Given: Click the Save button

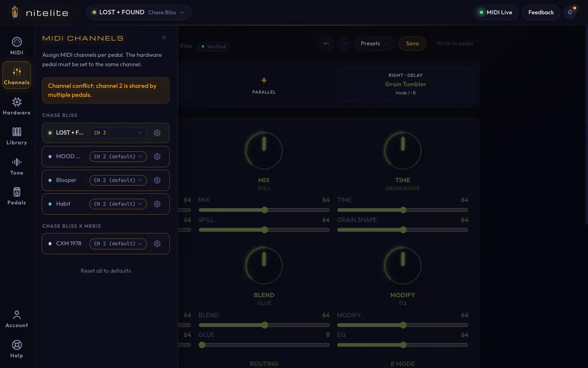Looking at the screenshot, I should tap(412, 44).
